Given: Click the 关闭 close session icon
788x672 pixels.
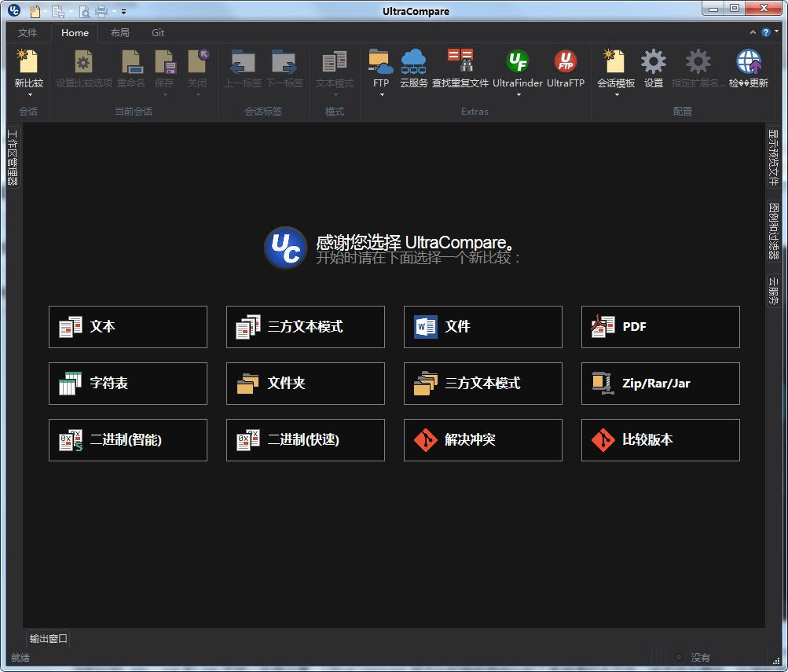Looking at the screenshot, I should 198,62.
